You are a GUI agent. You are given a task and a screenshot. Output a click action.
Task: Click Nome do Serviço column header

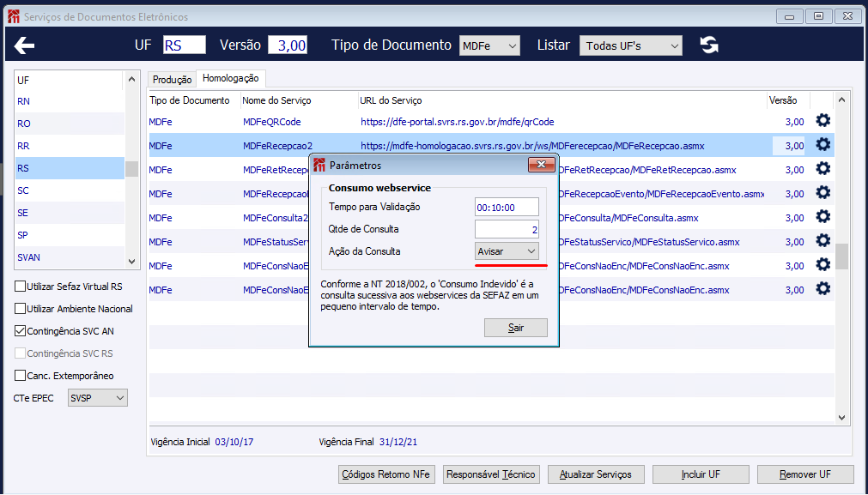coord(276,100)
